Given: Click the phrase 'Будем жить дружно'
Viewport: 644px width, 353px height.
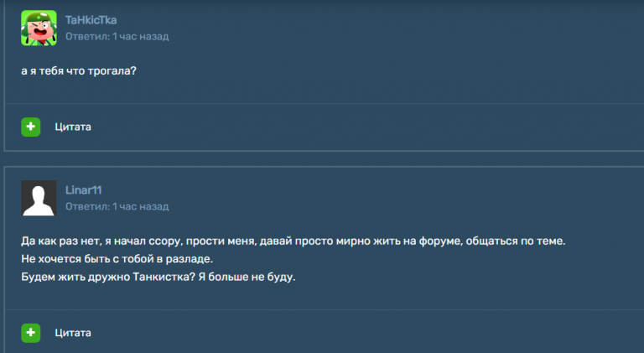Looking at the screenshot, I should (75, 277).
